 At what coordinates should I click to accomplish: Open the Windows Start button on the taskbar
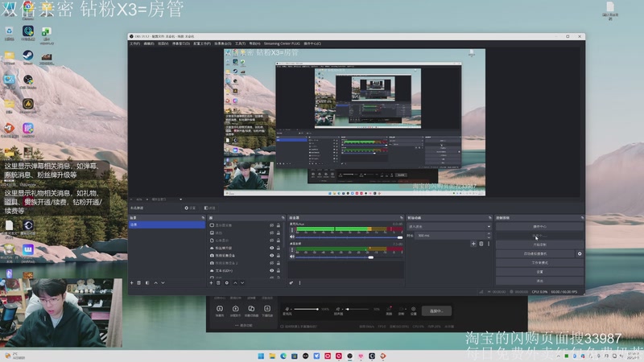[260, 355]
